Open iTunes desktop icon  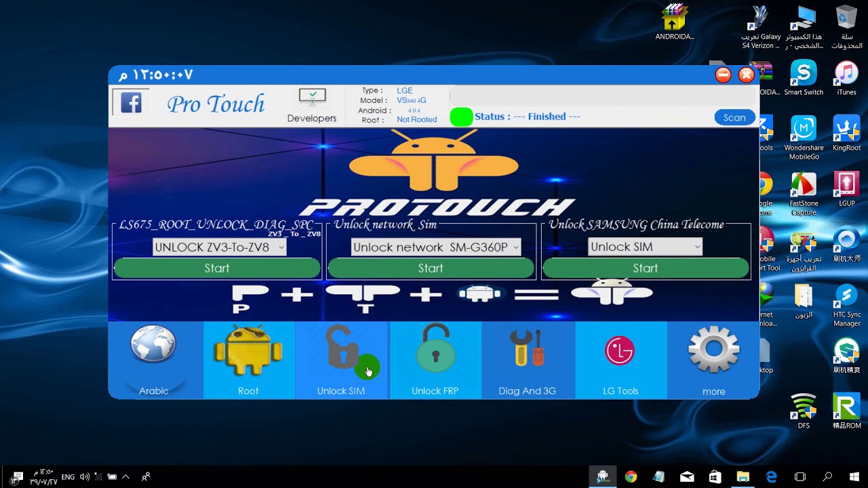[x=846, y=78]
